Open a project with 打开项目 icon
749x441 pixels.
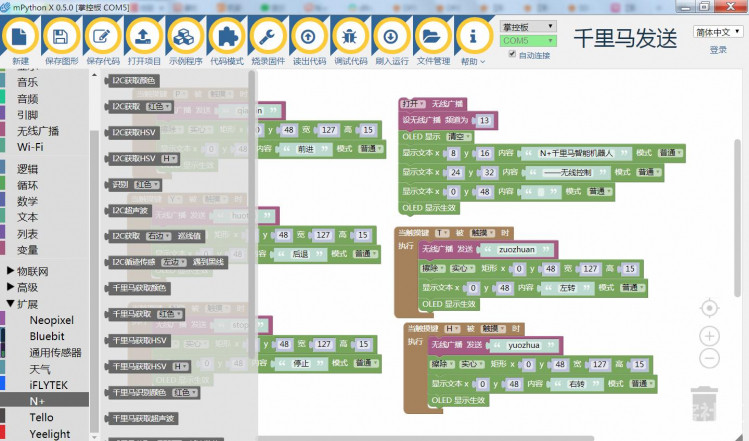coord(144,37)
